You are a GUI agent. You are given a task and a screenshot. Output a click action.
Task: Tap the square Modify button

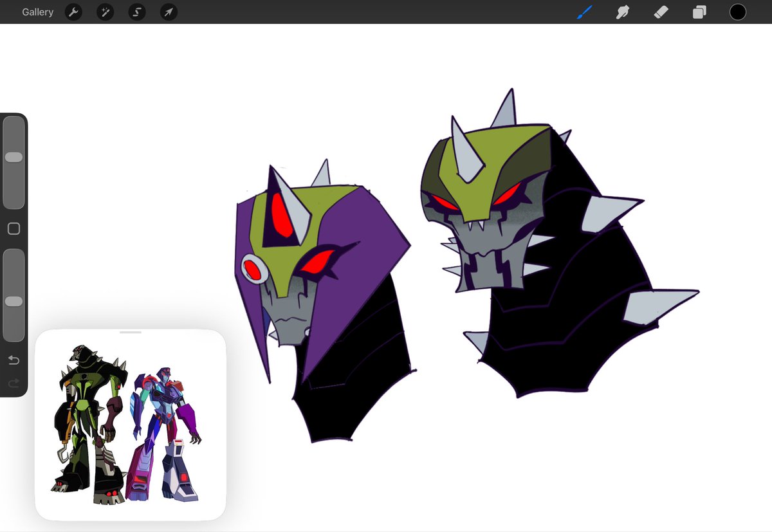coord(14,229)
